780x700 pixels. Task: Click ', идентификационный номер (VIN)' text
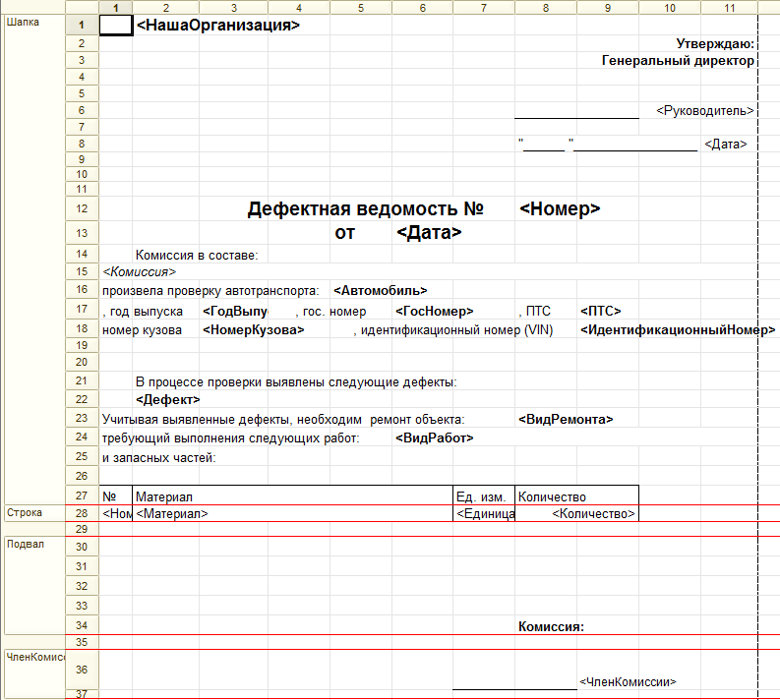pos(453,330)
